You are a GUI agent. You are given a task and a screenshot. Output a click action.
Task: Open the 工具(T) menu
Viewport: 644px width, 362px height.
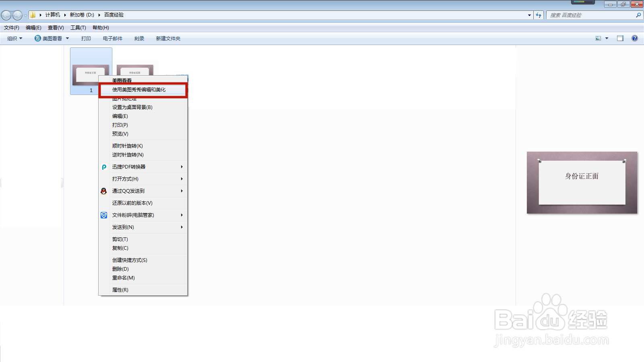[78, 28]
